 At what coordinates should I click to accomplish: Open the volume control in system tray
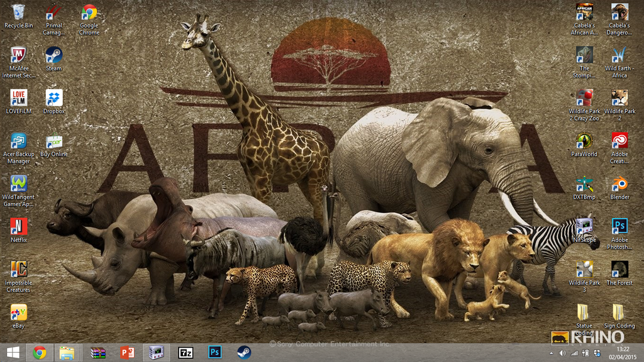click(562, 353)
